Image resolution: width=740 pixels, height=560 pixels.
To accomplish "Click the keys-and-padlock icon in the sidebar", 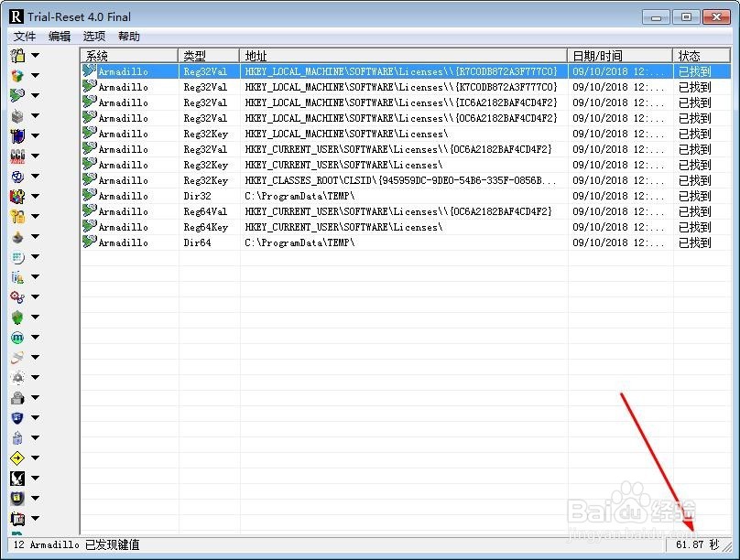I will [x=17, y=56].
